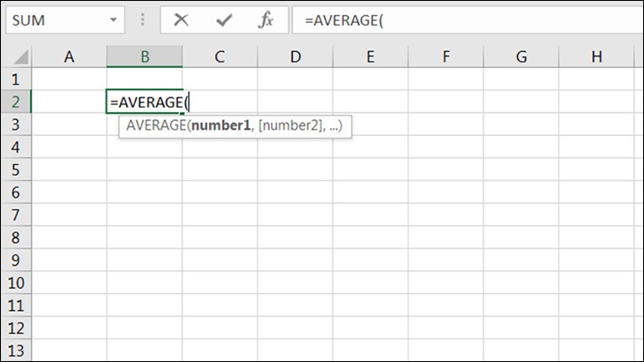Screen dimensions: 644x362
Task: Click the Enter checkmark formula button
Action: tap(224, 19)
